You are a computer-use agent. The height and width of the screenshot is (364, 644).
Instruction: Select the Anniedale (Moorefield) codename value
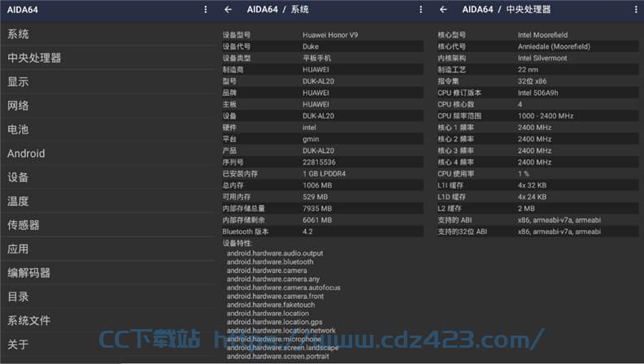pos(554,46)
